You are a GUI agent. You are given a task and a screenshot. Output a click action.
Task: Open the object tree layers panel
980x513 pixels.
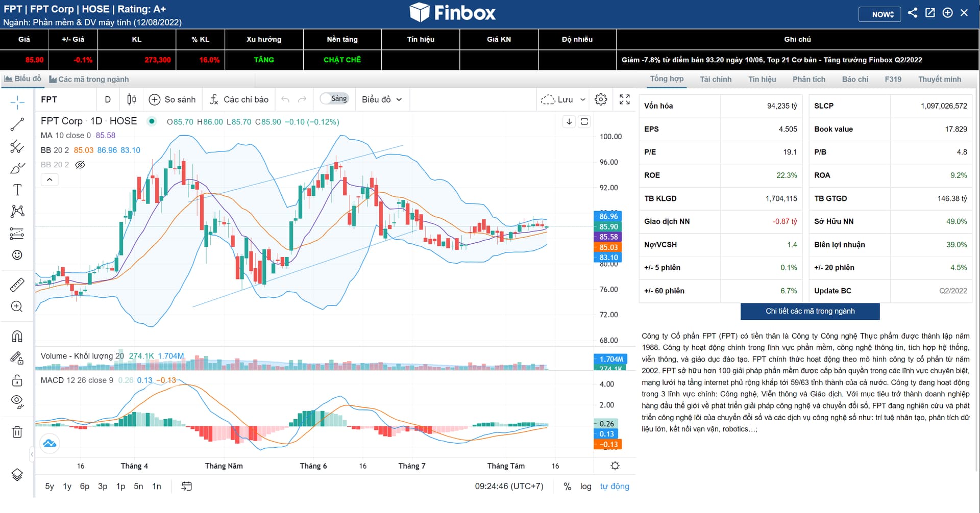(x=17, y=475)
